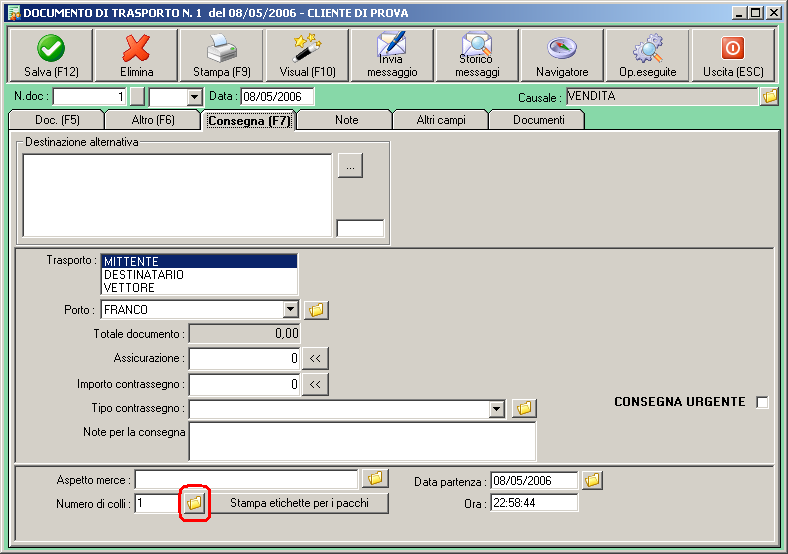Expand the Tipo contrassegno dropdown arrow

tap(497, 409)
